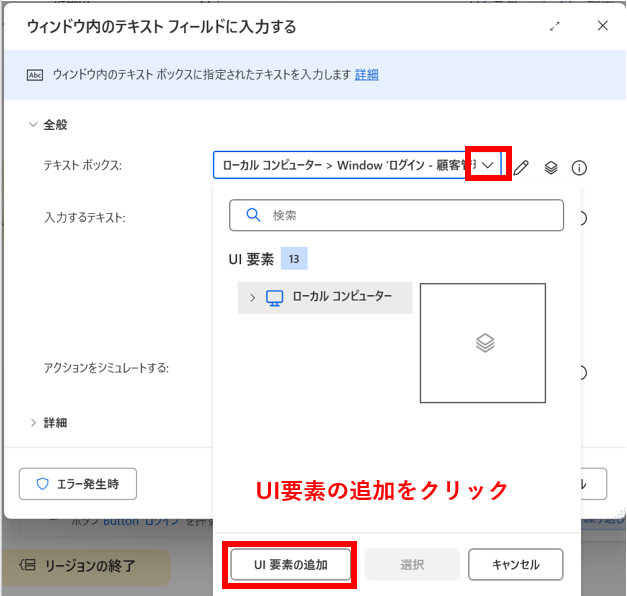Click the magnifier icon in search box

tap(253, 215)
